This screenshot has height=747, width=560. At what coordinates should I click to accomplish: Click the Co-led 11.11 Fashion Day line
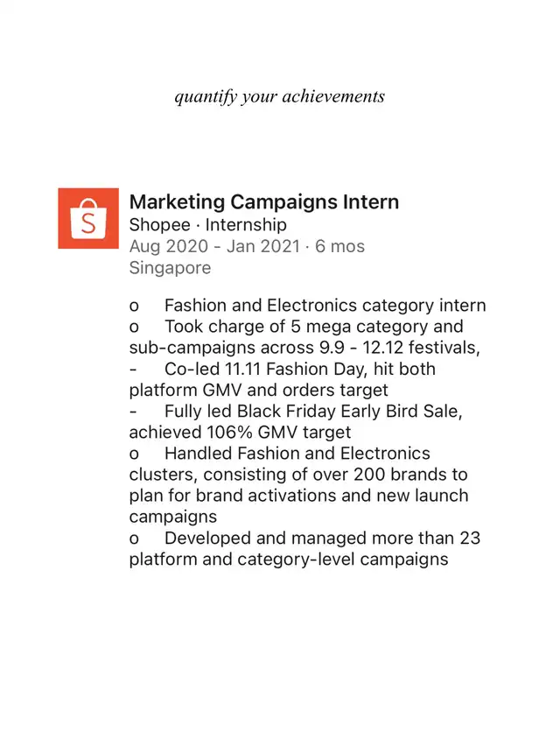point(283,370)
